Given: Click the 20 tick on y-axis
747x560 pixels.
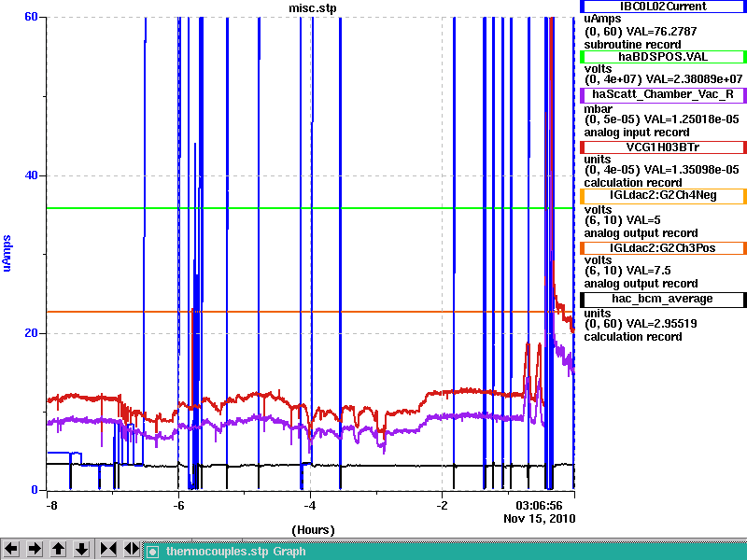Looking at the screenshot, I should (x=31, y=333).
